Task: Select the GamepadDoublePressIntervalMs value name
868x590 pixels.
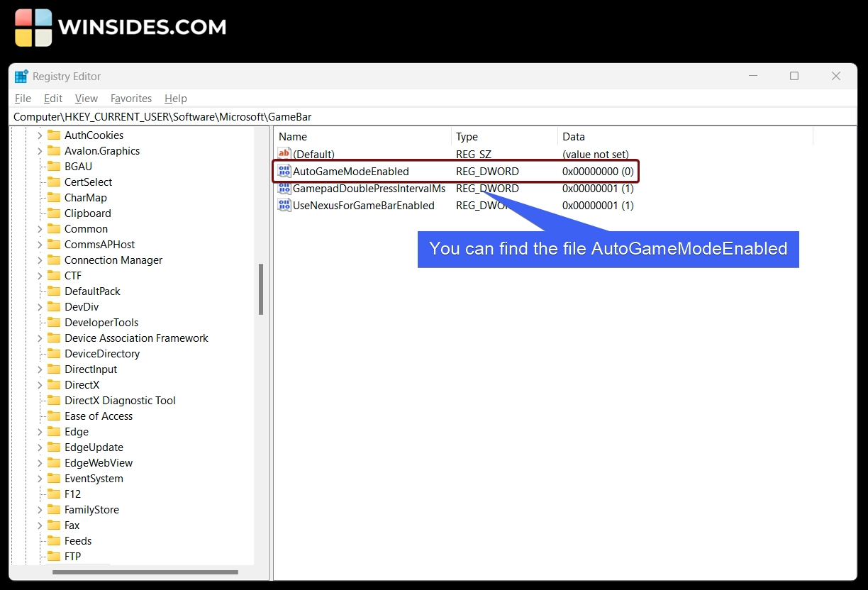Action: 369,189
